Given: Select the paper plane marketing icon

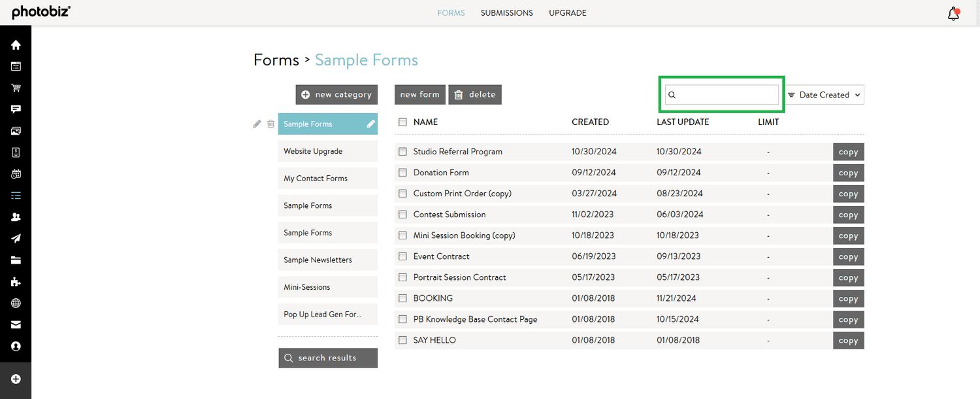Looking at the screenshot, I should (15, 238).
